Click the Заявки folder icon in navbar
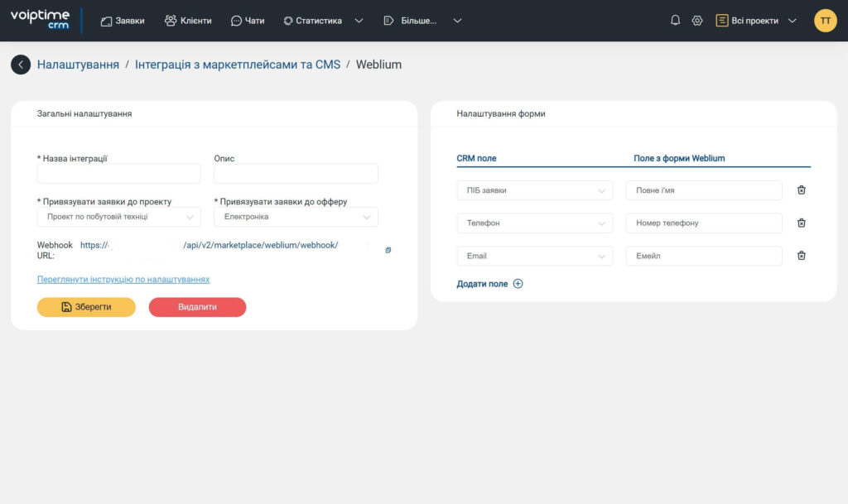Screen dimensions: 848x504 click(107, 21)
